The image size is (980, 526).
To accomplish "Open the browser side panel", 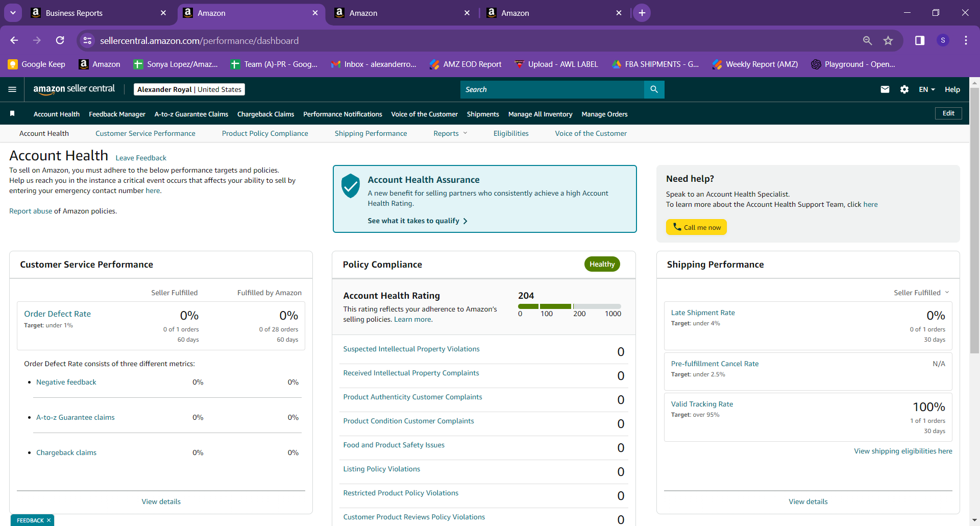I will pos(920,40).
